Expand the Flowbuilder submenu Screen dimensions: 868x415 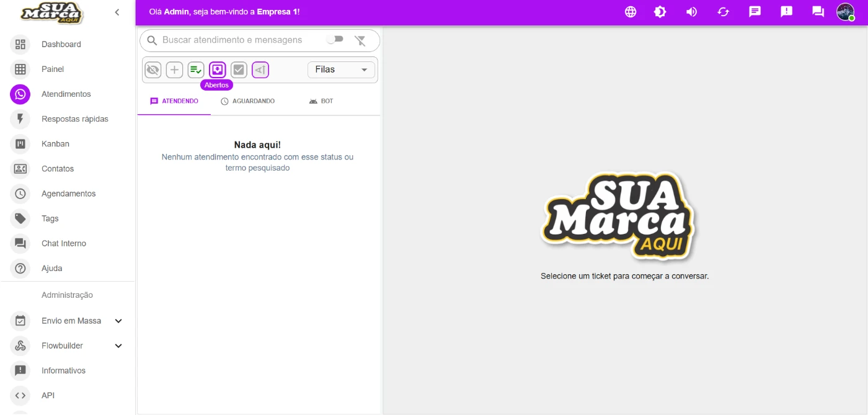point(118,346)
